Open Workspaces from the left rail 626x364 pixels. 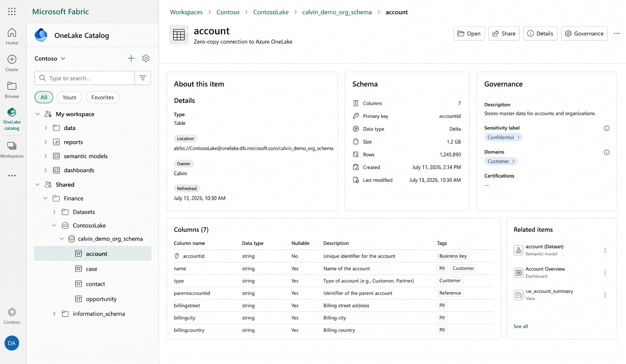point(12,150)
